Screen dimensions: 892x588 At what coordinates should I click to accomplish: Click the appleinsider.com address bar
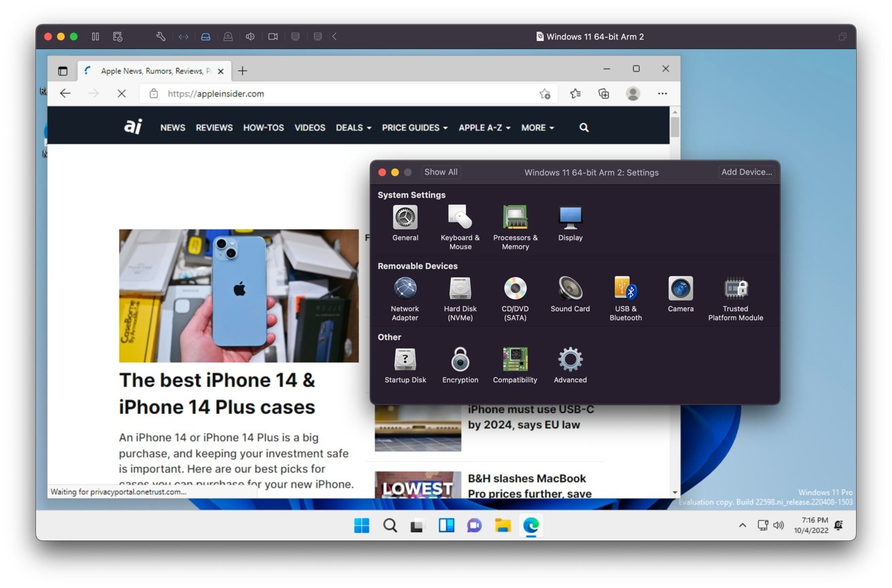point(340,94)
